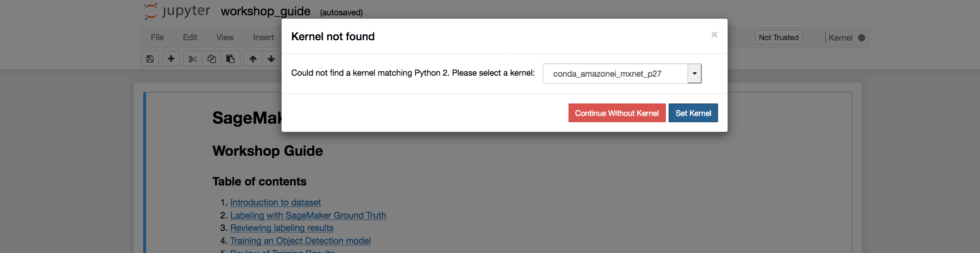Viewport: 980px width, 253px height.
Task: Move selected cell down arrow
Action: click(271, 59)
